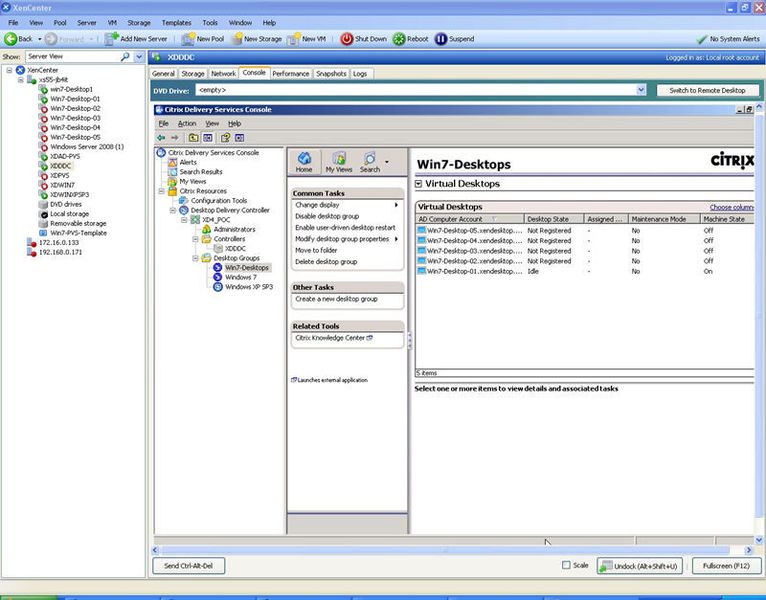Click Fullscreen (F12) button
This screenshot has height=600, width=766.
[x=726, y=566]
